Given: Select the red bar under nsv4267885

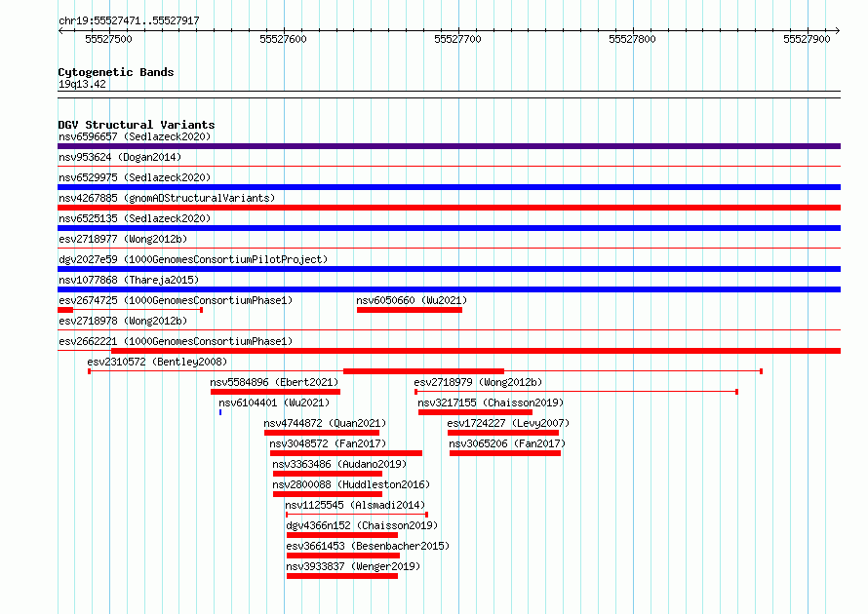Looking at the screenshot, I should click(449, 208).
